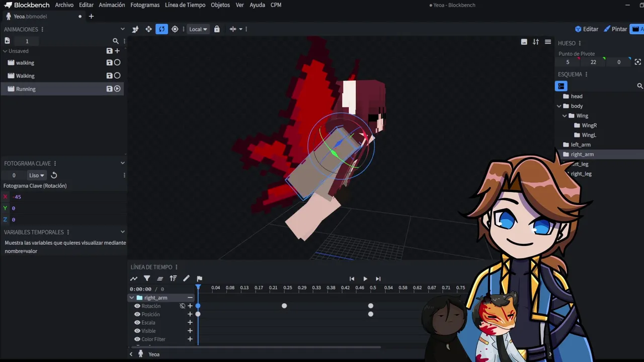Save all animations in Unsaved group
The height and width of the screenshot is (362, 644).
pos(109,51)
